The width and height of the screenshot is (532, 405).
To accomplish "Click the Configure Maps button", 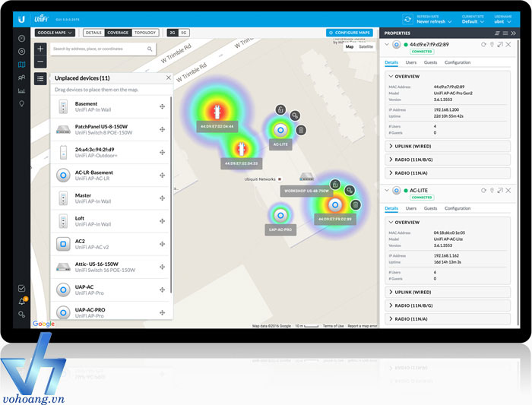I will tap(350, 33).
